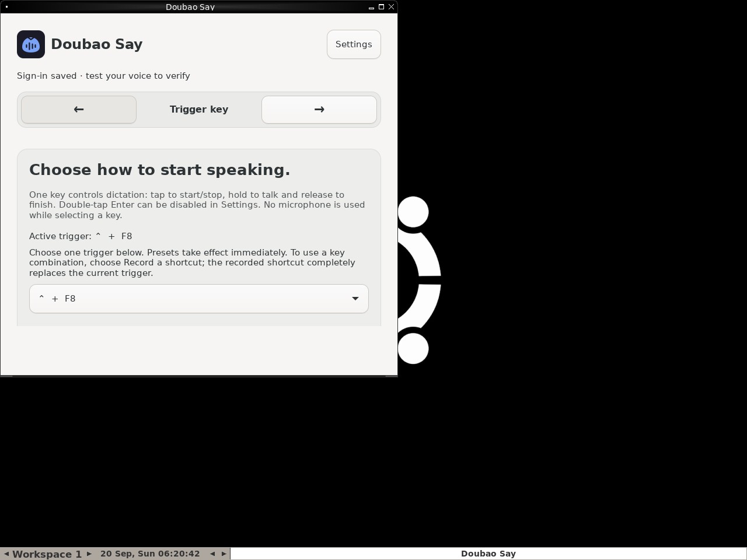Minimize the Doubao Say window
This screenshot has height=560, width=747.
(x=371, y=7)
